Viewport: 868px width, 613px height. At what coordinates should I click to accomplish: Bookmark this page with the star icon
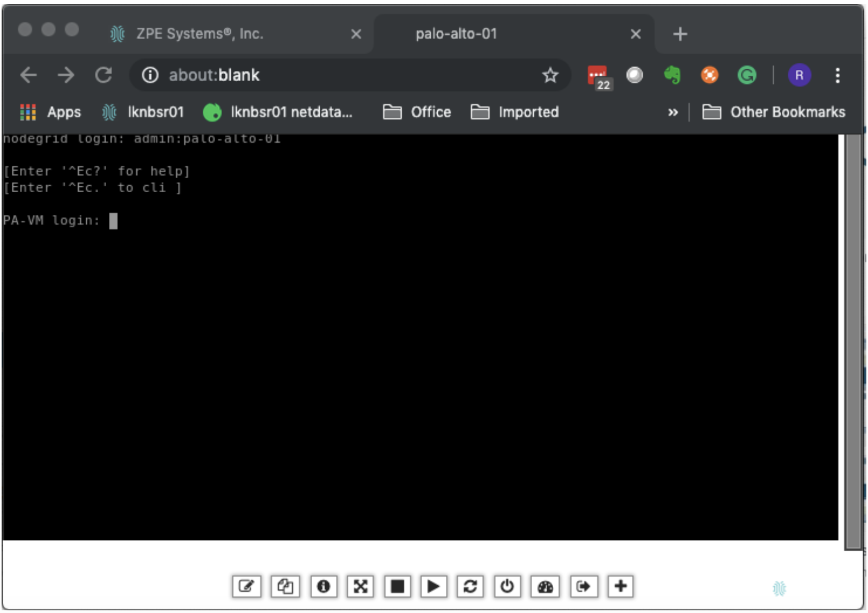pyautogui.click(x=550, y=75)
